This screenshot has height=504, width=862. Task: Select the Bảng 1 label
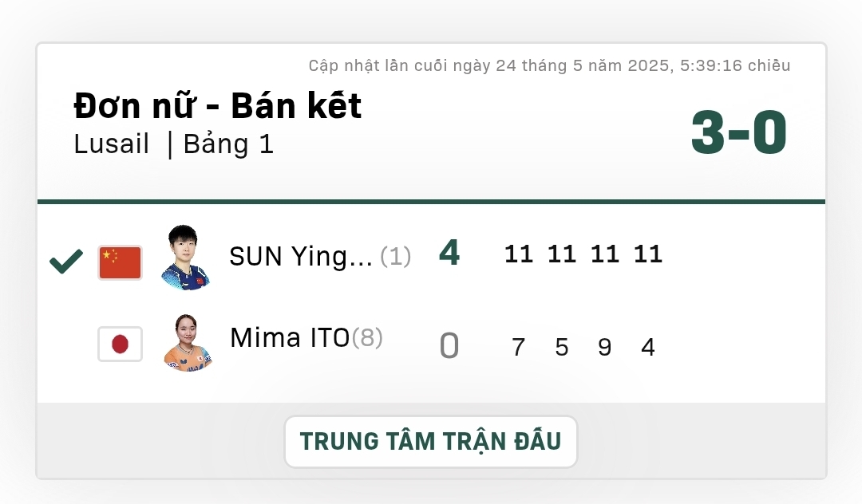(228, 144)
